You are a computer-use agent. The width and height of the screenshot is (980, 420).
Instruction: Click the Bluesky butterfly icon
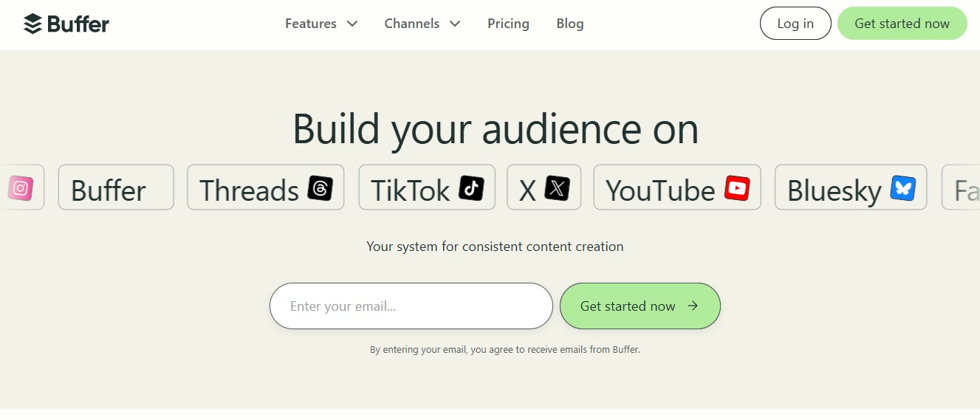point(903,188)
